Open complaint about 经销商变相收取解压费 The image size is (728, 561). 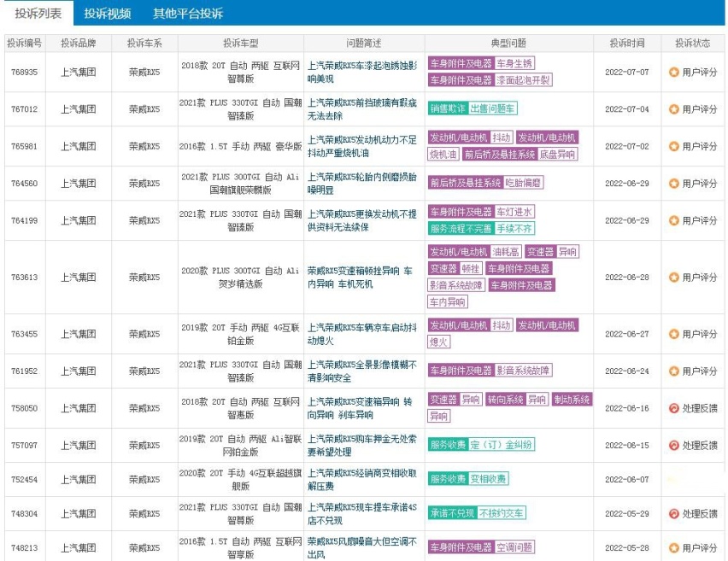[362, 479]
